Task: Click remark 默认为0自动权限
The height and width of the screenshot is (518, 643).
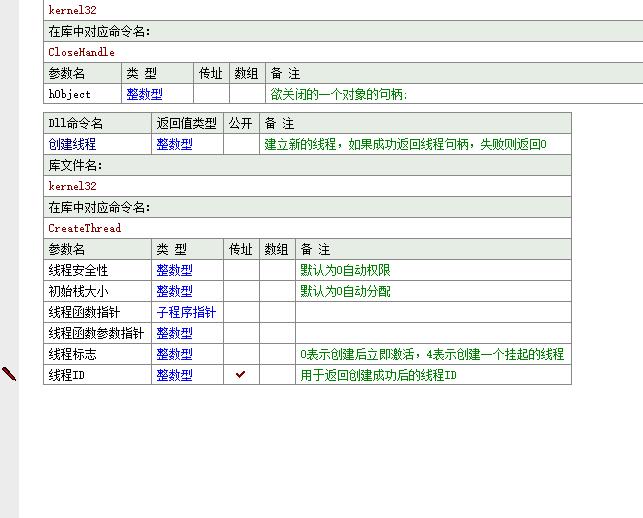Action: (345, 270)
